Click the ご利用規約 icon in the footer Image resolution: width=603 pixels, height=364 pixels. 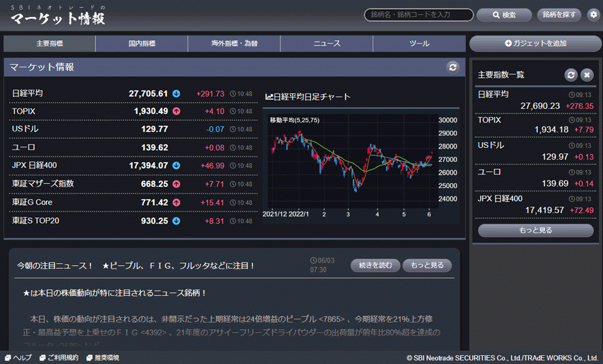[x=43, y=358]
